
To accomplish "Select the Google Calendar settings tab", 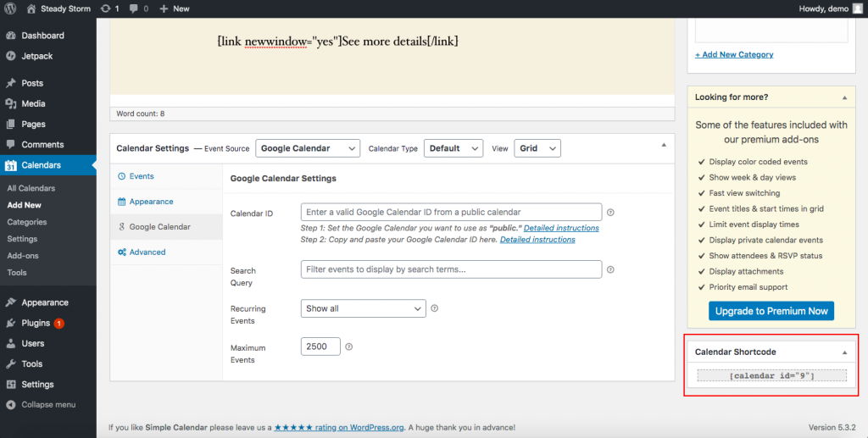I will tap(166, 227).
